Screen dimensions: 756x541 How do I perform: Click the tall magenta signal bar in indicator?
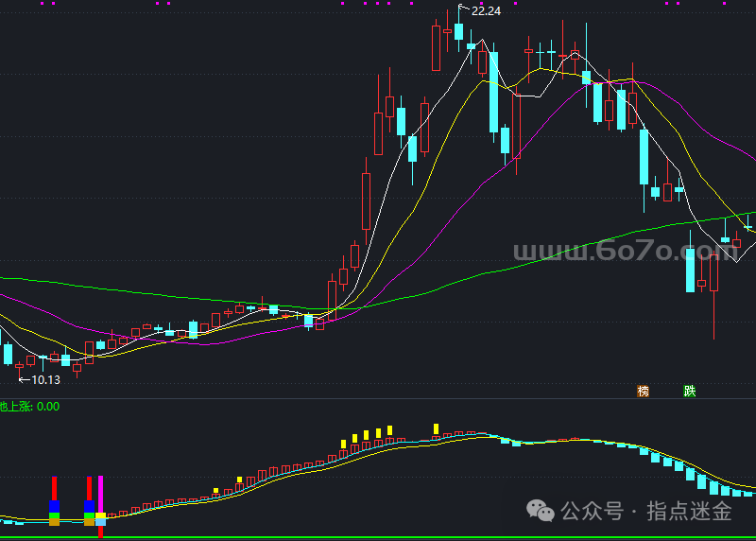(101, 495)
